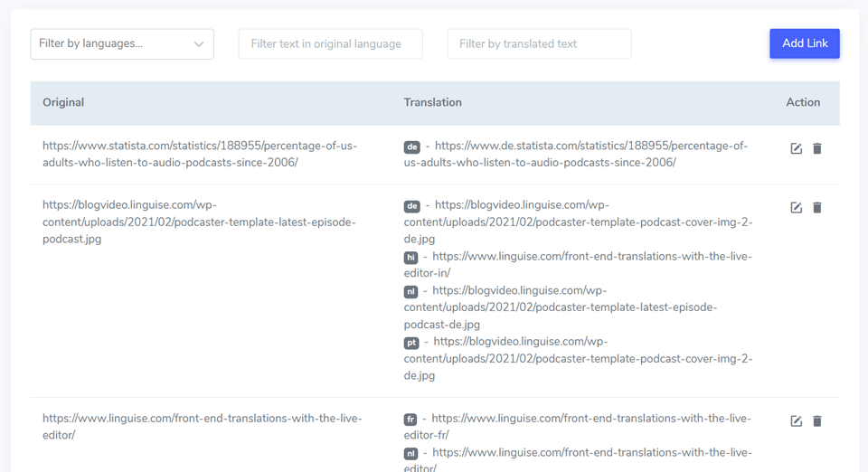Click the fr translated live-editor-fr URL

578,427
